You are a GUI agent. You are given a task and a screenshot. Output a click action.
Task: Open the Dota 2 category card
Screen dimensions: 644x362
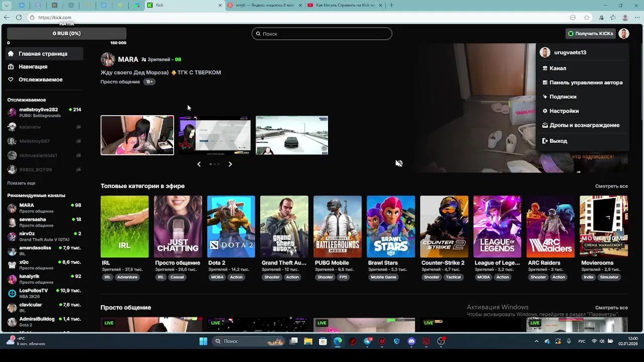click(x=231, y=227)
